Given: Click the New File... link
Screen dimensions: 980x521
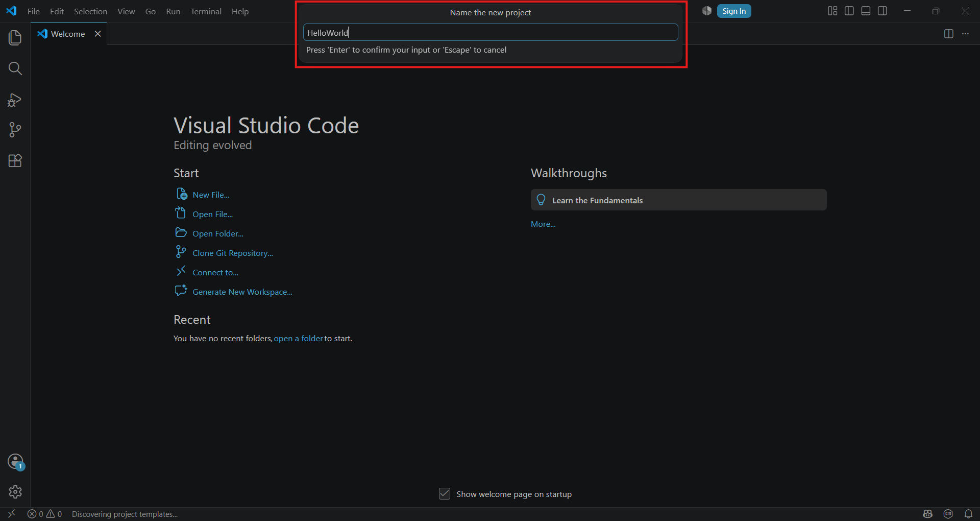Looking at the screenshot, I should click(211, 195).
